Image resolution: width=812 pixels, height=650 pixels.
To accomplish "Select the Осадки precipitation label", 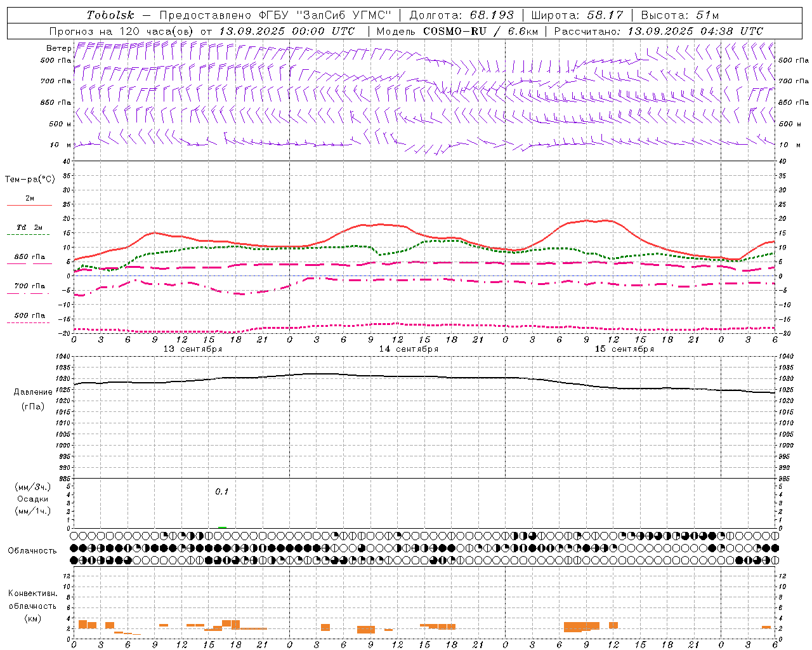I will point(33,499).
